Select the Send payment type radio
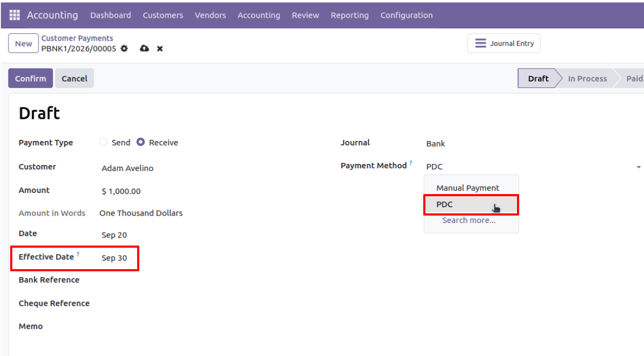The height and width of the screenshot is (356, 644). 103,142
